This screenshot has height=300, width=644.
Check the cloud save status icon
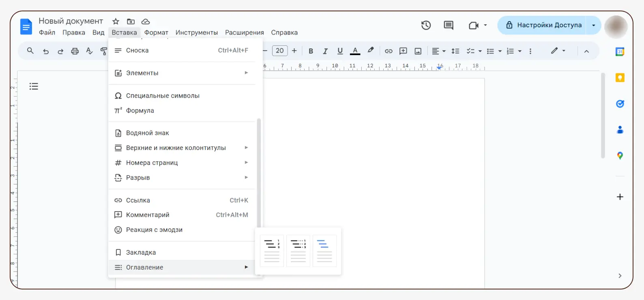coord(146,21)
